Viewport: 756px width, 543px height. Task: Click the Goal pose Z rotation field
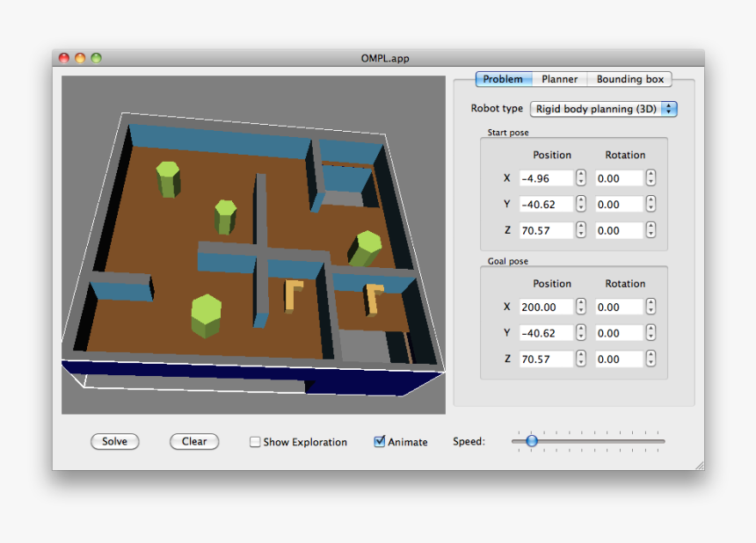619,359
